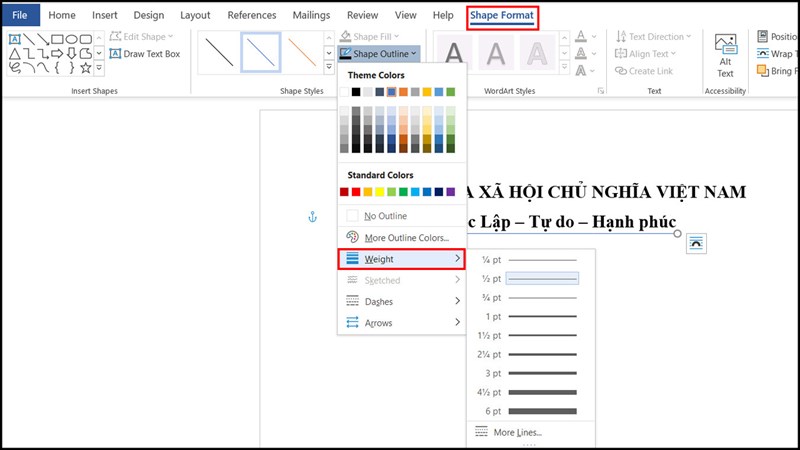
Task: Open the Text Direction dropdown
Action: (653, 37)
